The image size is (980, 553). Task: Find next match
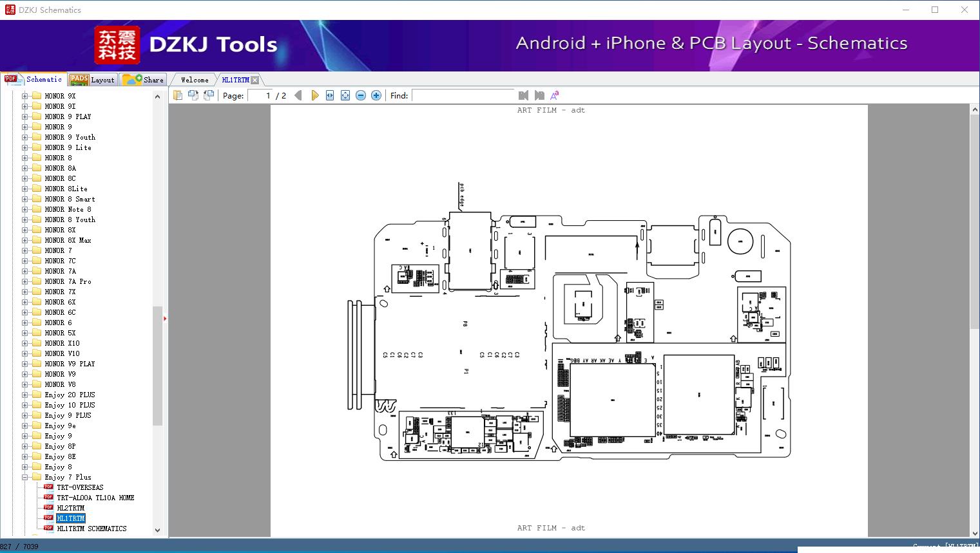(539, 95)
